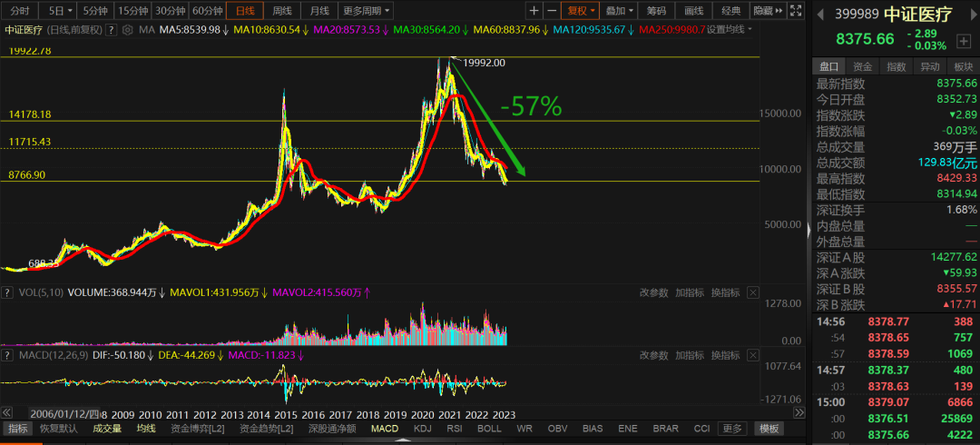Click the 筹码 chip distribution button

point(656,11)
